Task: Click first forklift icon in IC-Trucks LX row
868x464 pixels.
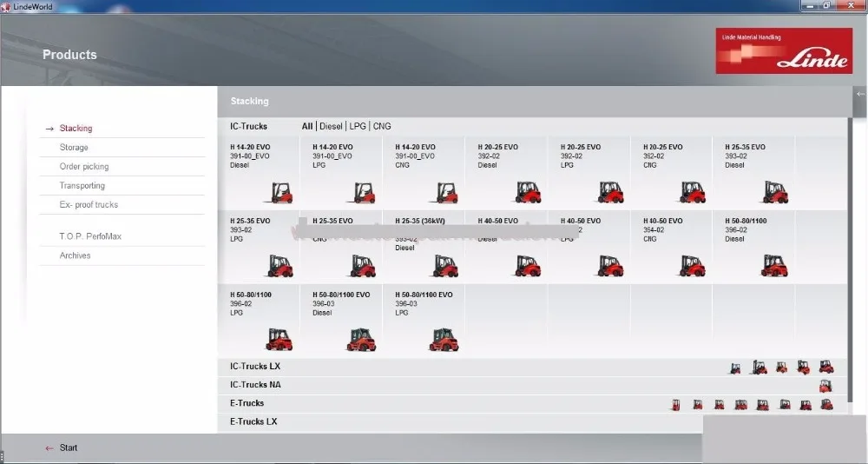Action: (x=735, y=368)
